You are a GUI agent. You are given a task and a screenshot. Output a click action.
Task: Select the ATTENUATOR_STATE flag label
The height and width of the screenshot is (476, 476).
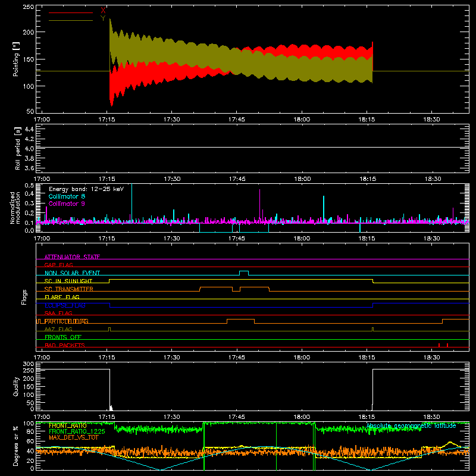(x=72, y=257)
